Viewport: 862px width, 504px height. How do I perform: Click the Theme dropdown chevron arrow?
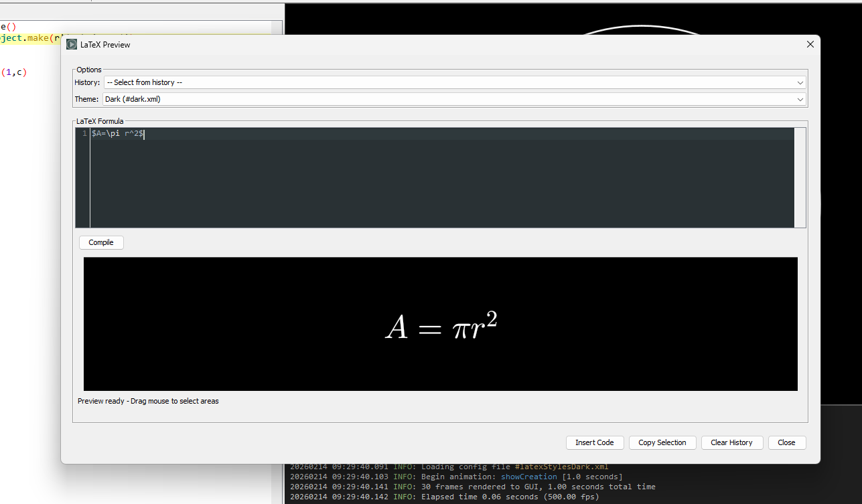(x=800, y=99)
